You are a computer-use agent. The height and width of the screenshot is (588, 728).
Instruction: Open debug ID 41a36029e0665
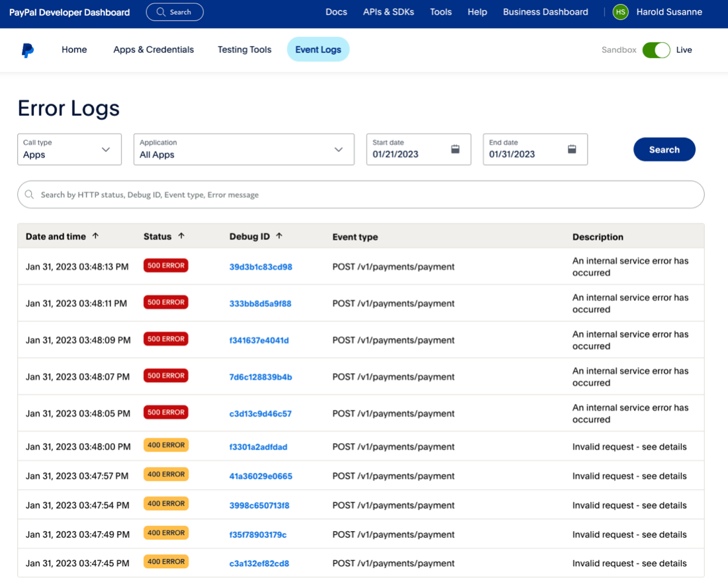coord(261,476)
